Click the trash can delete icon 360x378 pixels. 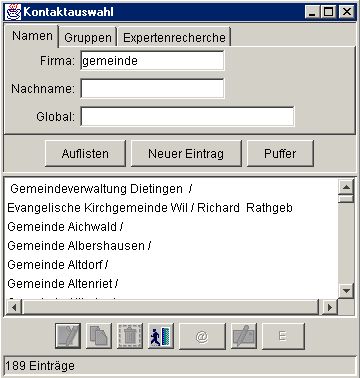pos(130,336)
